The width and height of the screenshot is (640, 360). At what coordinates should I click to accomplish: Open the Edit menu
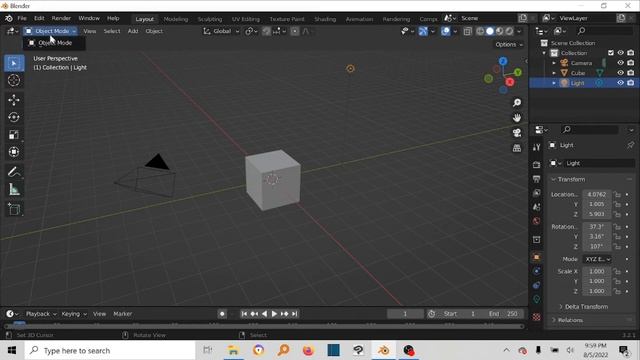point(39,18)
